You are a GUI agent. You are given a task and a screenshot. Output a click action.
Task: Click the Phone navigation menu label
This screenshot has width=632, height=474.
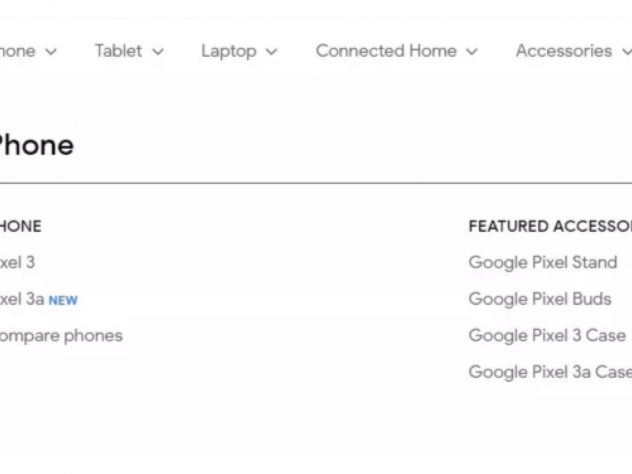coord(16,51)
